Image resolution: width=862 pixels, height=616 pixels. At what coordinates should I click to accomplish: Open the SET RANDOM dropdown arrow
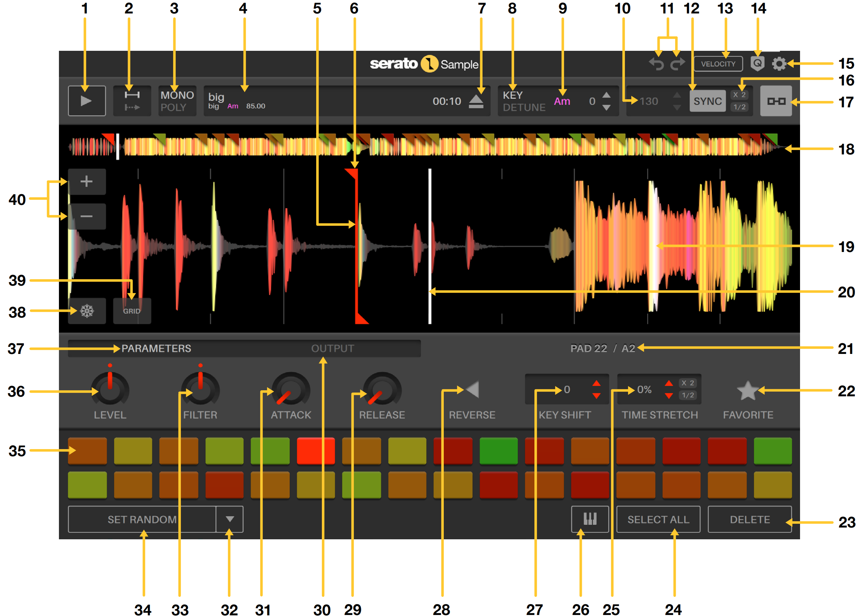point(230,519)
